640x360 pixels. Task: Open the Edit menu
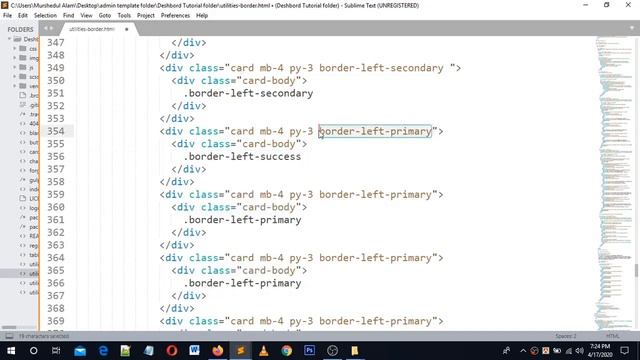click(x=22, y=16)
